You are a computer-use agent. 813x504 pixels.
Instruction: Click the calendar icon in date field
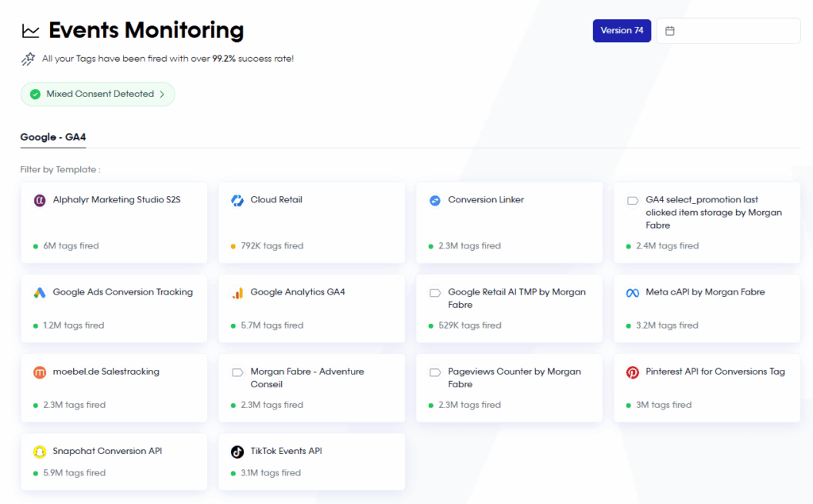click(670, 31)
